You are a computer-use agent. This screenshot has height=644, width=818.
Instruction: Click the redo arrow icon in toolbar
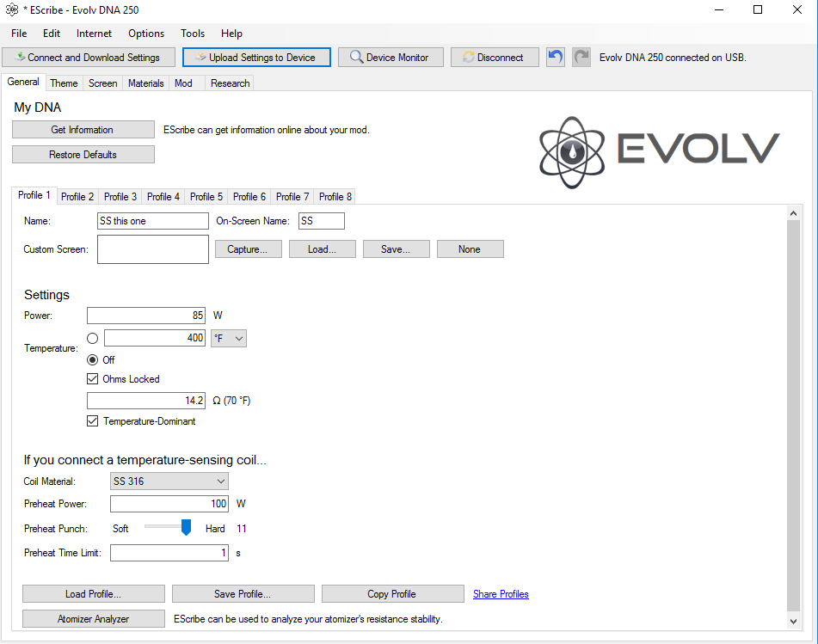[x=582, y=58]
